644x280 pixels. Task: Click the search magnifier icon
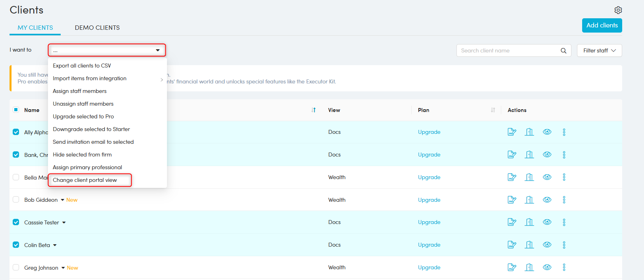(563, 50)
